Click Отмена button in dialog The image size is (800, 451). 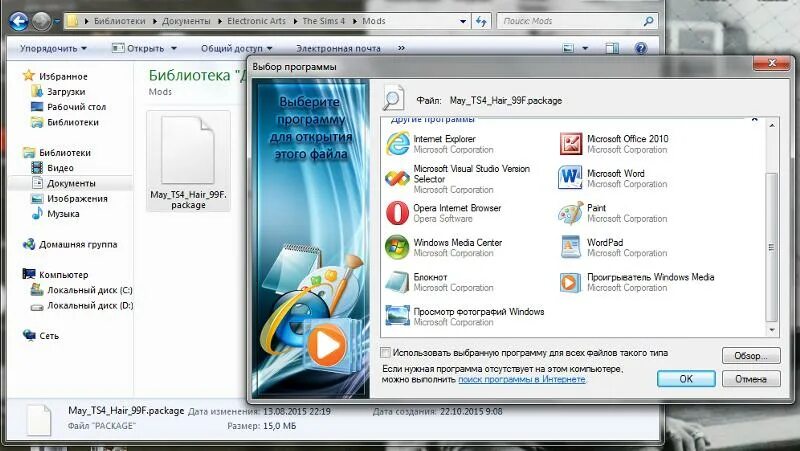751,379
